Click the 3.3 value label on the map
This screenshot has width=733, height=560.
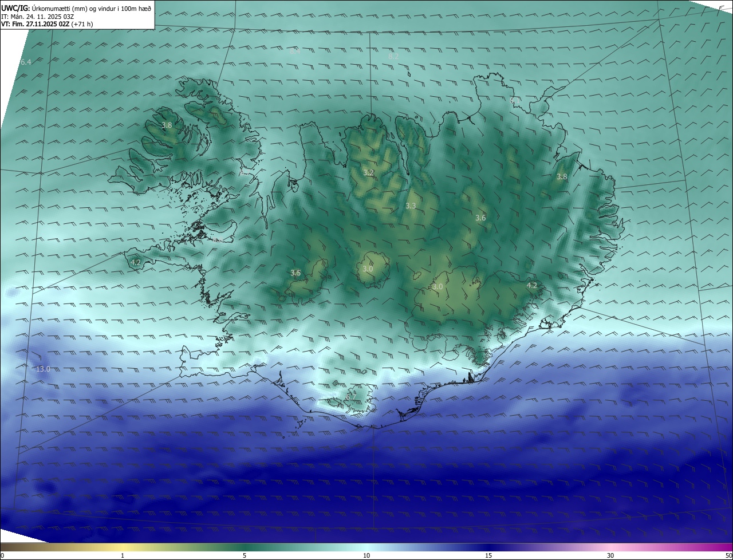click(411, 206)
